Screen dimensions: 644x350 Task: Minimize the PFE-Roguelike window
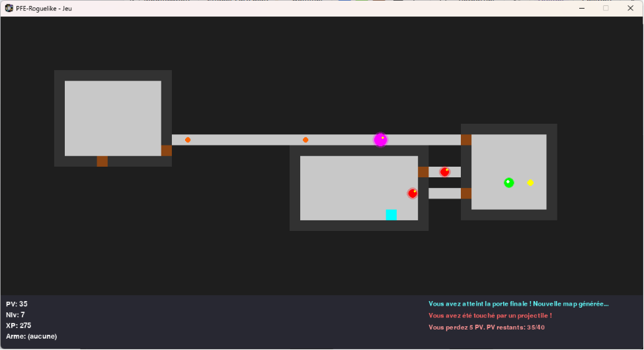click(x=582, y=8)
